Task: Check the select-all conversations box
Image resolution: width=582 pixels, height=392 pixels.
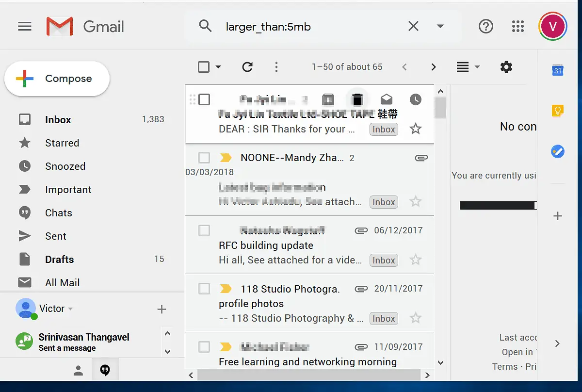Action: 204,67
